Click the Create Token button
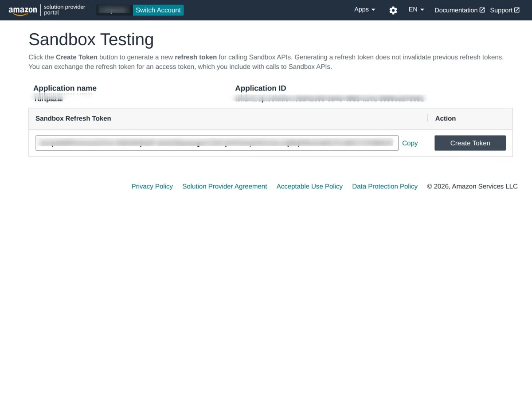This screenshot has height=418, width=532. coord(470,143)
